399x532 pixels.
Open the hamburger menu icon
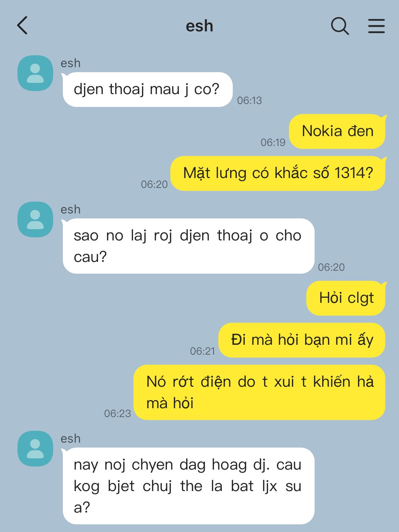(376, 26)
